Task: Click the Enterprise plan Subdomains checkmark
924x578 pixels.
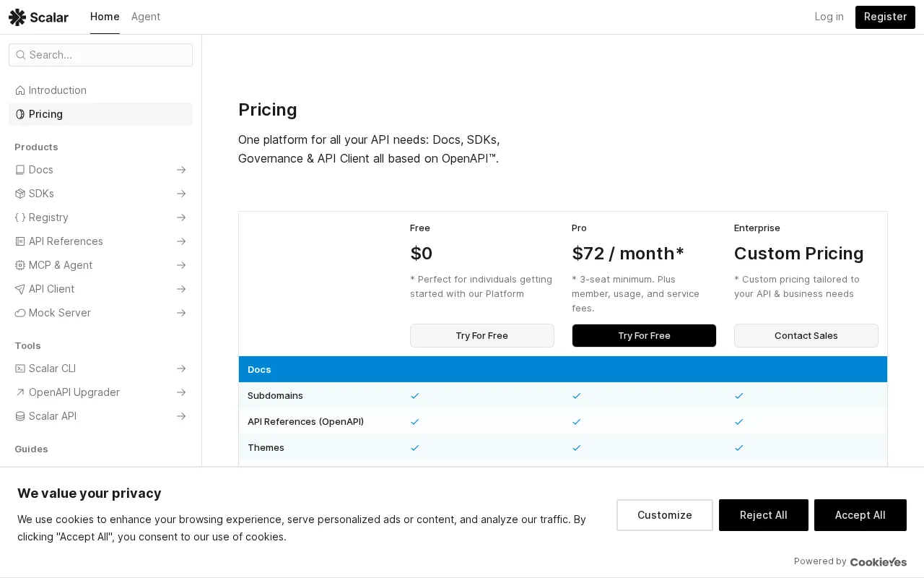Action: point(739,396)
